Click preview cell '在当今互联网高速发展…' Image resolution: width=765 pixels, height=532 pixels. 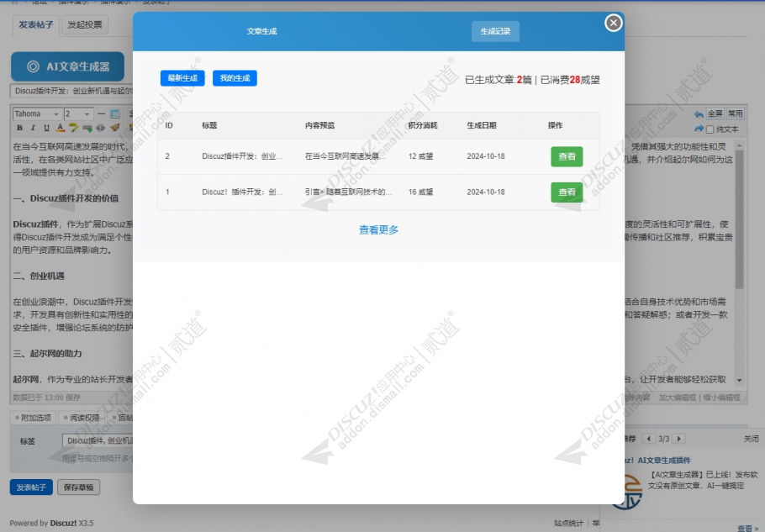[346, 156]
